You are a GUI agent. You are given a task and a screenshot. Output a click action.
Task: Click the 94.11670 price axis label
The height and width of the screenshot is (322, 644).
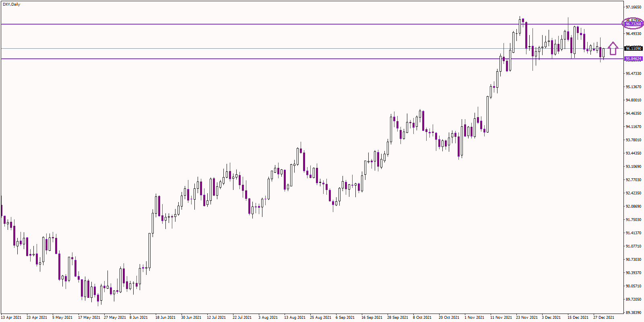(x=634, y=127)
